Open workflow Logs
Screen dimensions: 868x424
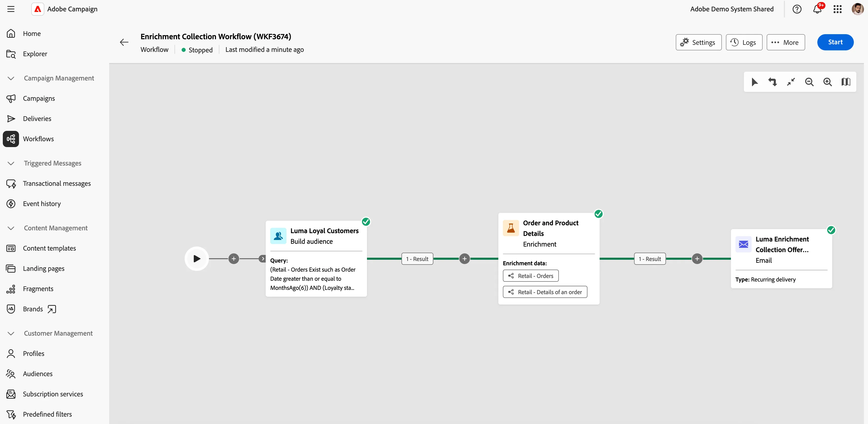[x=744, y=43]
